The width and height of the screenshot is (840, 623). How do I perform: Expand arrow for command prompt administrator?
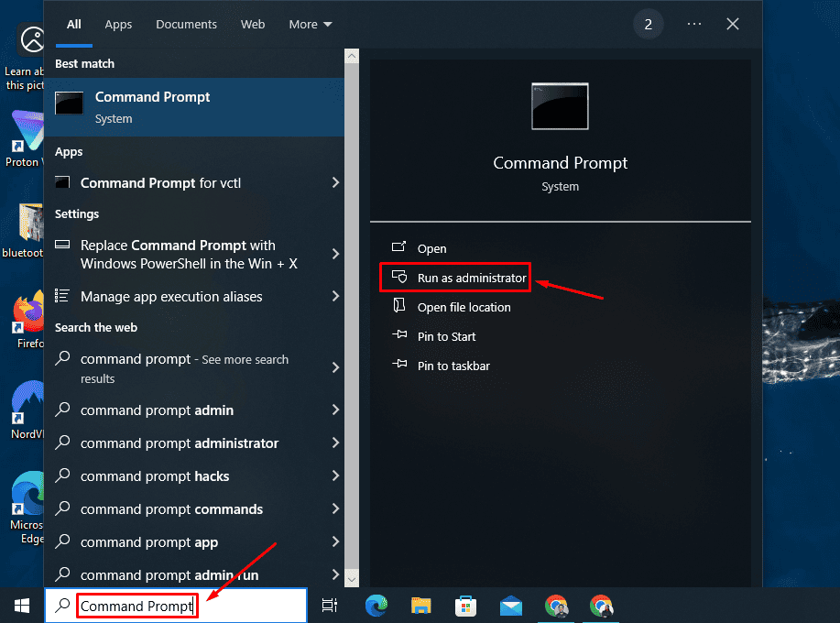[x=335, y=443]
